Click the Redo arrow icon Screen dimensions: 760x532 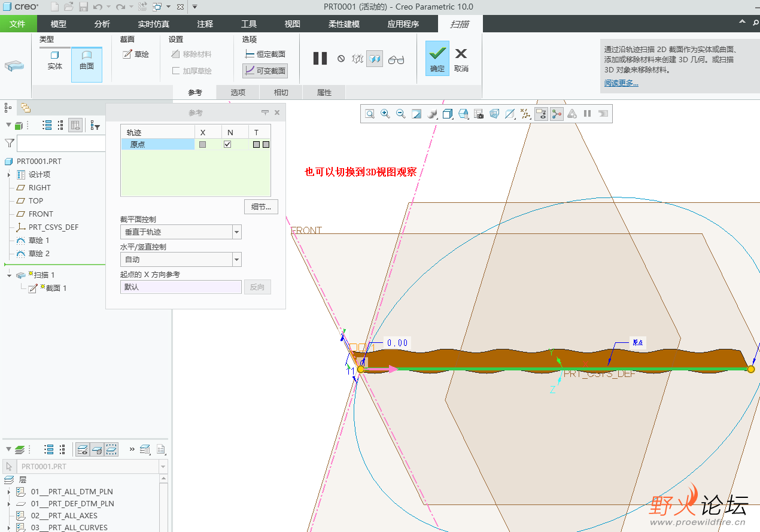pos(120,7)
